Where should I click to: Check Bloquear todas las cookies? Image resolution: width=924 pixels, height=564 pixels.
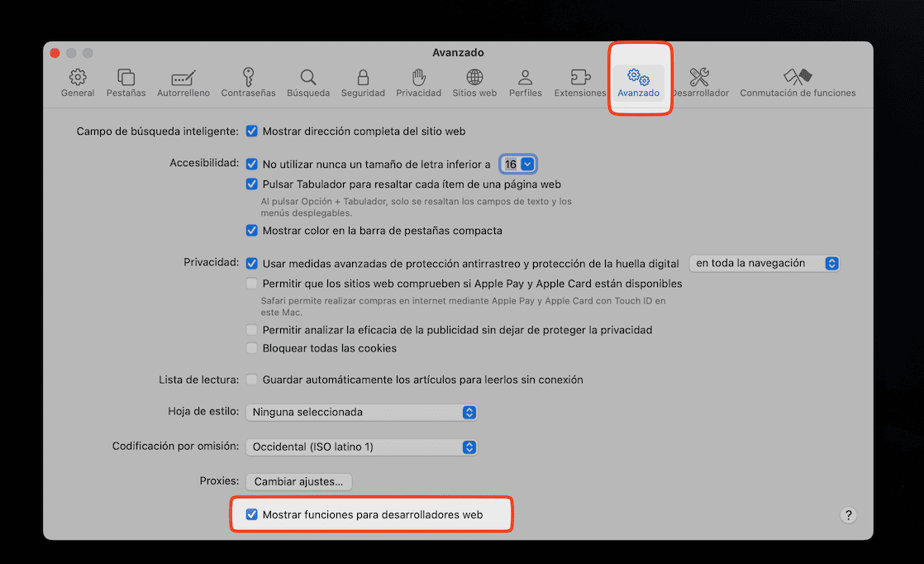pyautogui.click(x=251, y=347)
